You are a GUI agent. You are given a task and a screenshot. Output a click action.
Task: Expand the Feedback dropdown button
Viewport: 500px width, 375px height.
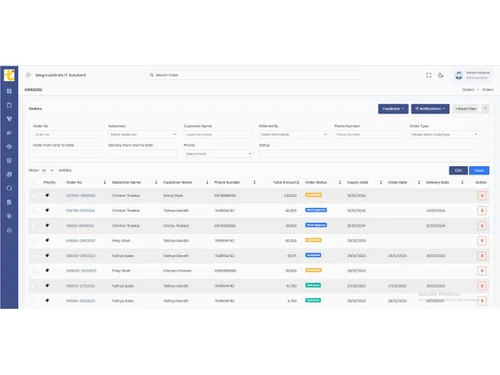pyautogui.click(x=393, y=109)
